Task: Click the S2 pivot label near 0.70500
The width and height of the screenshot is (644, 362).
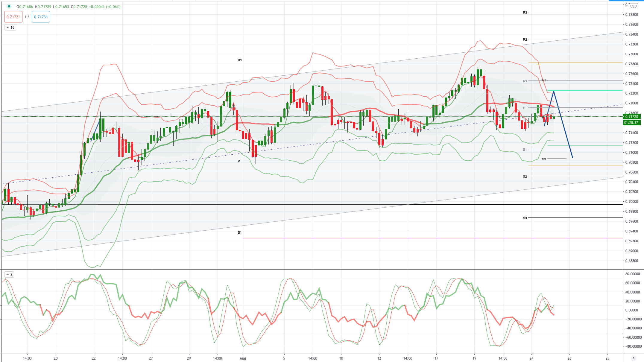Action: (x=525, y=177)
